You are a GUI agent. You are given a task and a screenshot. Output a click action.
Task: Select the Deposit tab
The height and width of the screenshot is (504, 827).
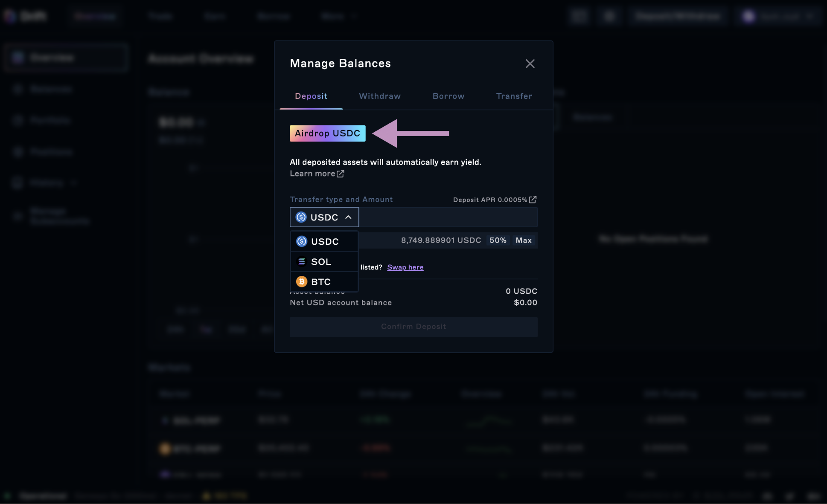pos(311,96)
